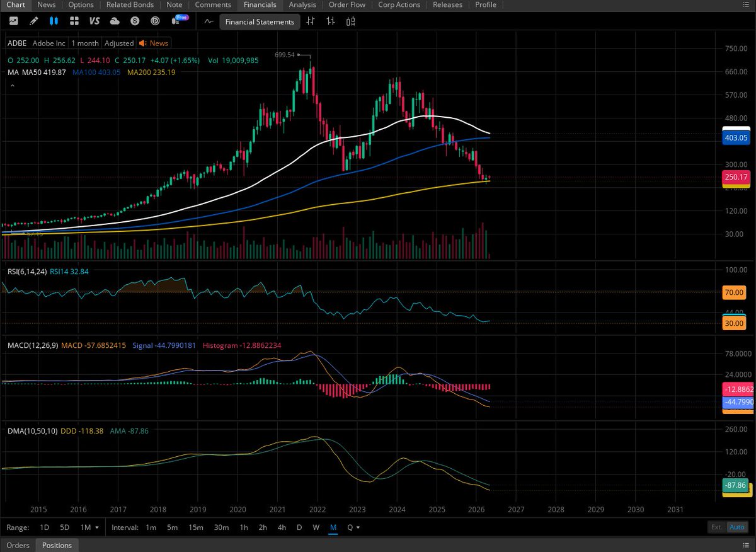Click the MACD(12,26,9) indicator label
This screenshot has width=756, height=552.
pos(33,345)
